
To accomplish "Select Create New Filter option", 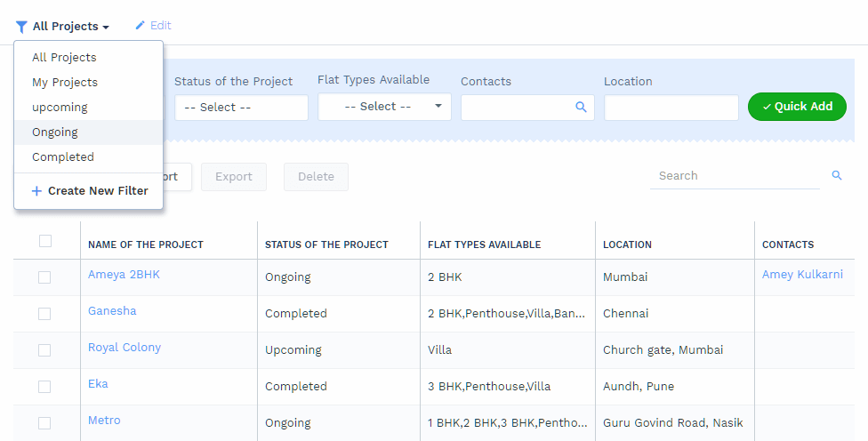I will (89, 191).
